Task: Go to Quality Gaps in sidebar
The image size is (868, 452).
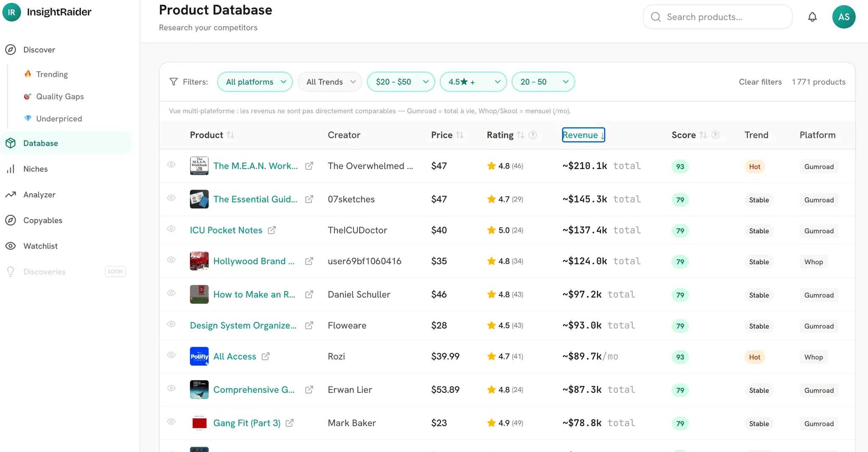Action: [60, 97]
